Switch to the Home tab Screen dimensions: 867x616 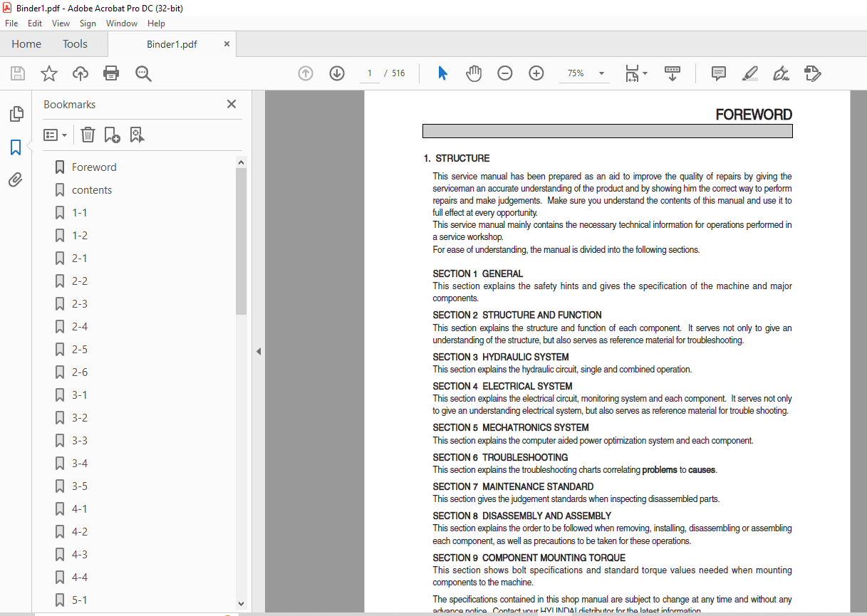tap(26, 44)
